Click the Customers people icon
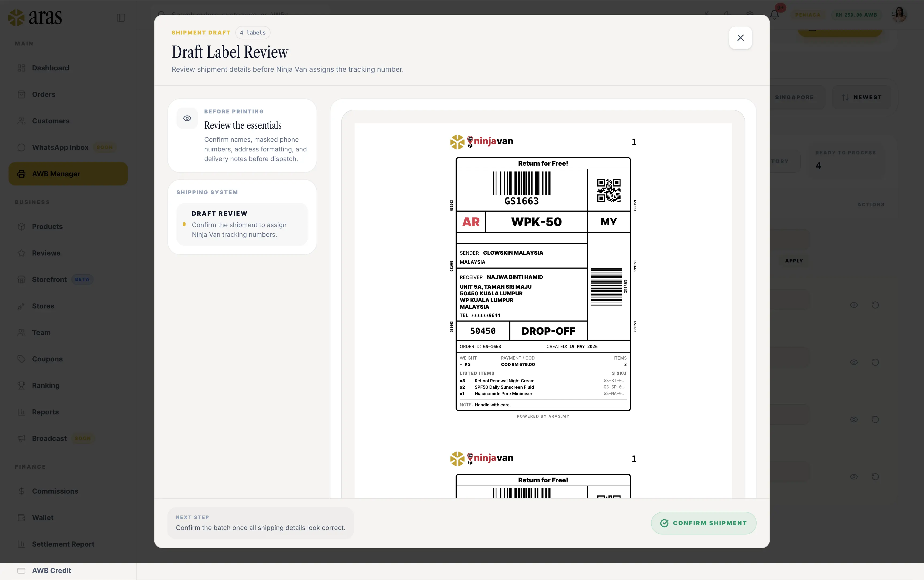This screenshot has width=924, height=580. point(21,121)
